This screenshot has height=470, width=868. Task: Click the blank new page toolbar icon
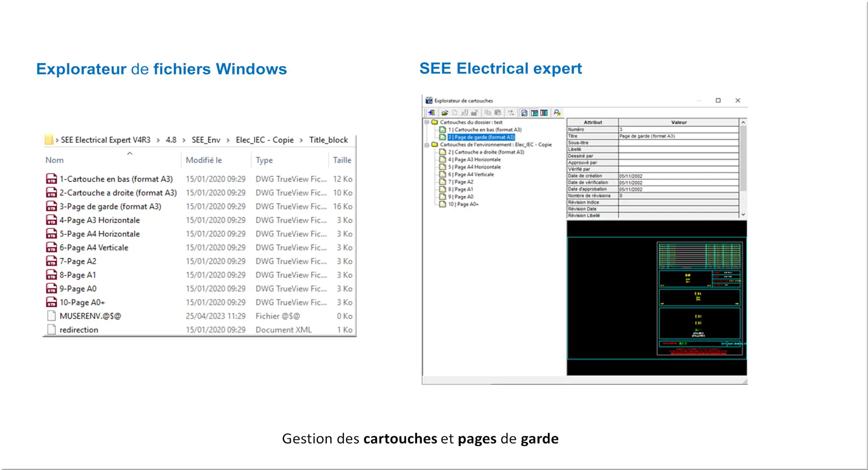coord(454,113)
